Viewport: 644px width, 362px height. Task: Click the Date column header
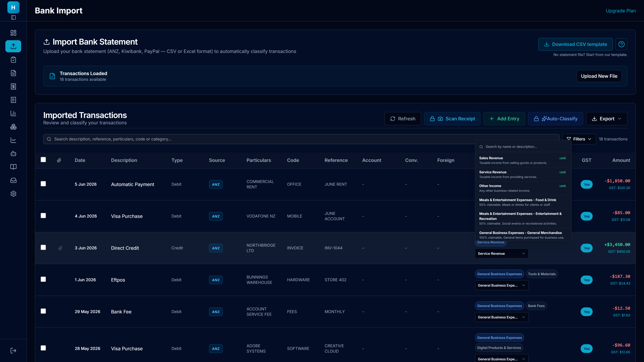pos(80,160)
